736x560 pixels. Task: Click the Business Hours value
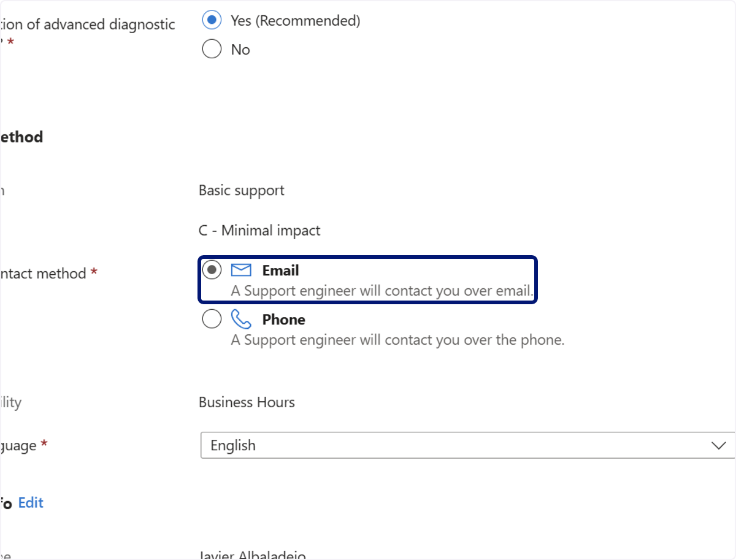(247, 402)
